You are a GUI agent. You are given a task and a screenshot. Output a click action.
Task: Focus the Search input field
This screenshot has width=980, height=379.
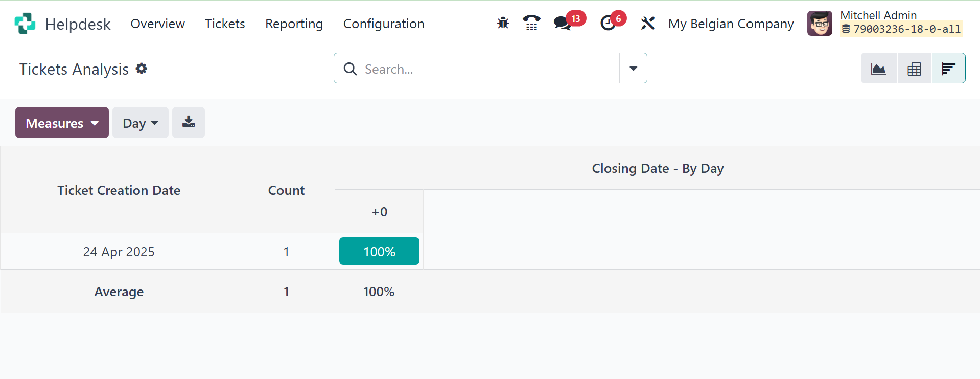pos(485,69)
